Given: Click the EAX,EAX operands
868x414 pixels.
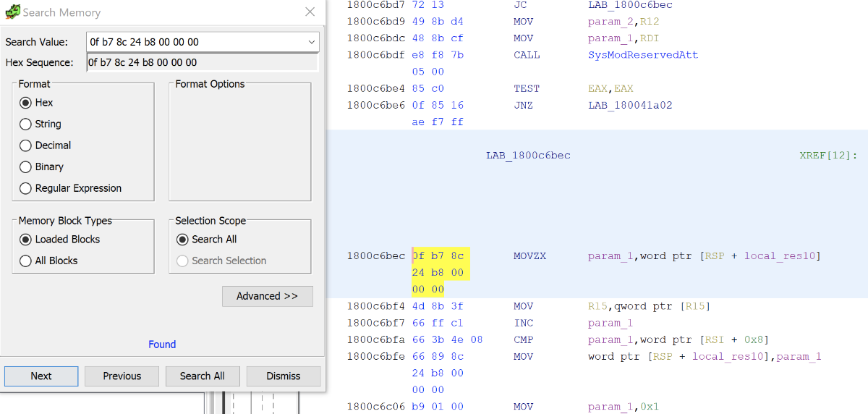Looking at the screenshot, I should (x=610, y=89).
